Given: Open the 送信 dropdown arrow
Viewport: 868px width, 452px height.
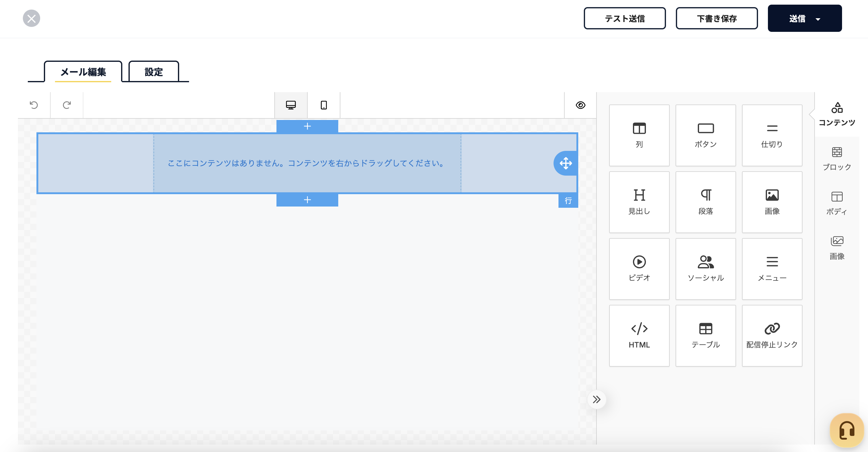Looking at the screenshot, I should click(818, 19).
